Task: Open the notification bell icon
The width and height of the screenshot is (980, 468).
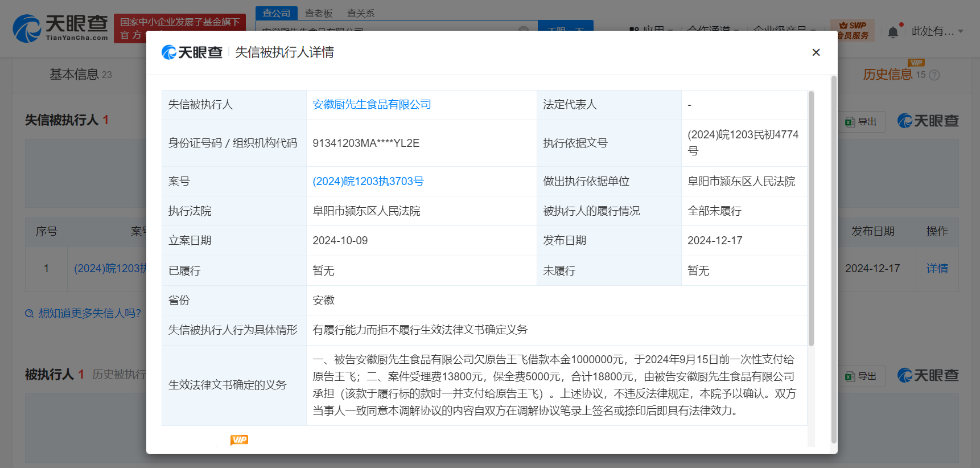Action: pyautogui.click(x=893, y=32)
